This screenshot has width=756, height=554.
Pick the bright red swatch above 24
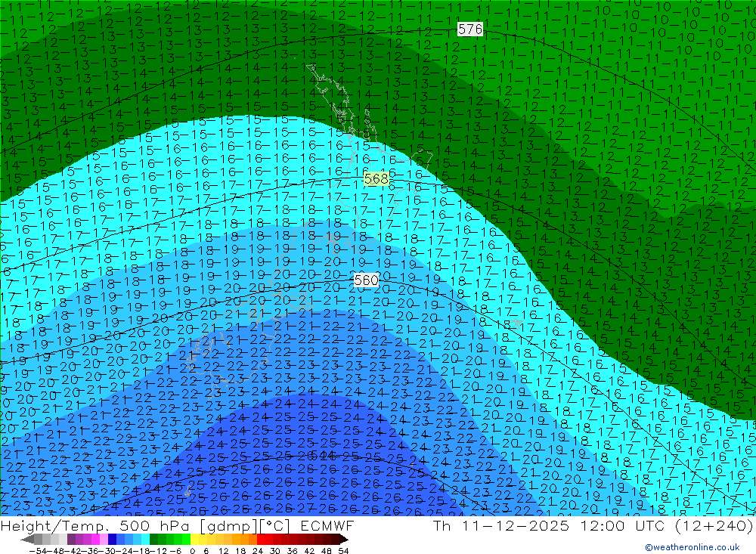point(262,540)
